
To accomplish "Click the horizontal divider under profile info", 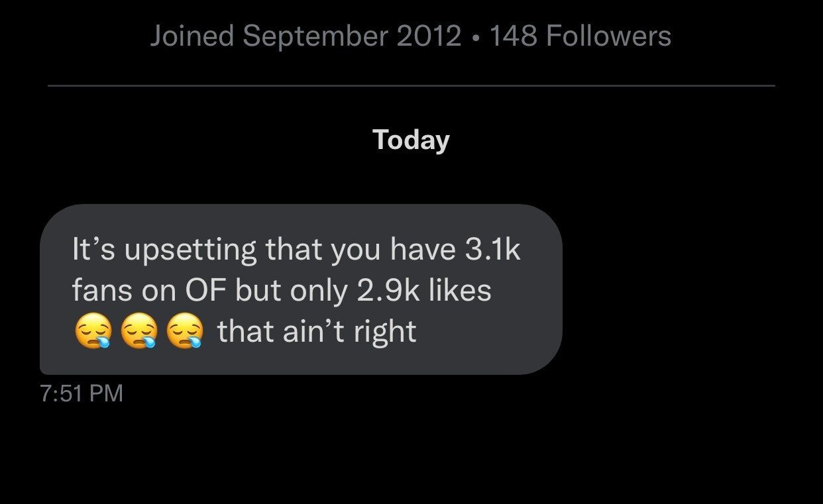I will 411,85.
